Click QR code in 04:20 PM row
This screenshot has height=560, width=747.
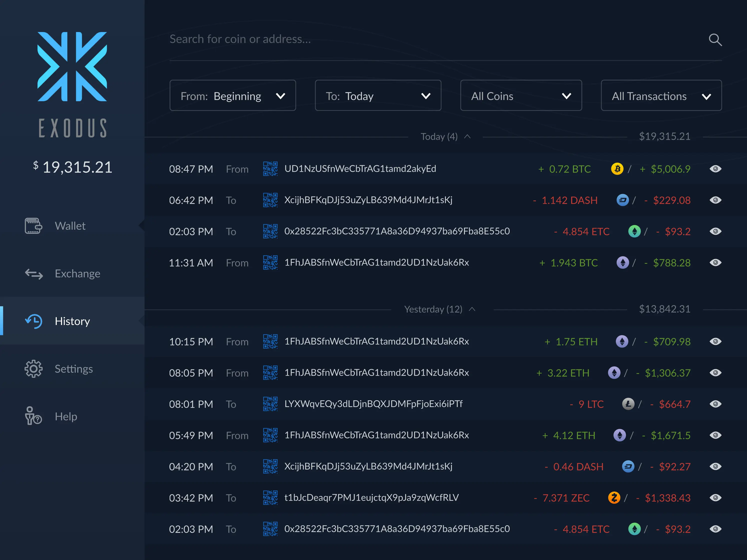270,466
